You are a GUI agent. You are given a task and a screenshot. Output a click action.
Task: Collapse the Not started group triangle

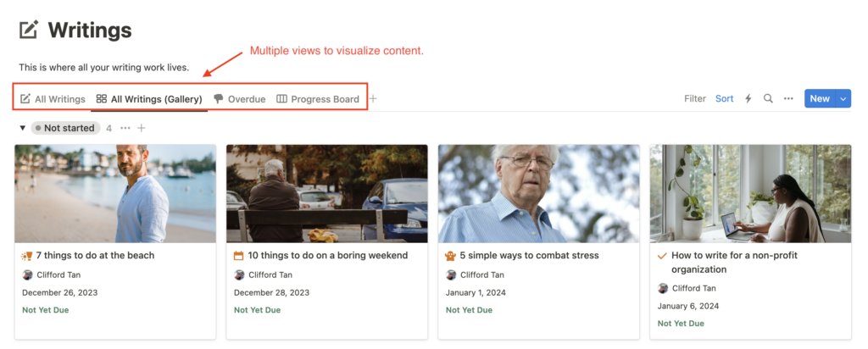(23, 128)
